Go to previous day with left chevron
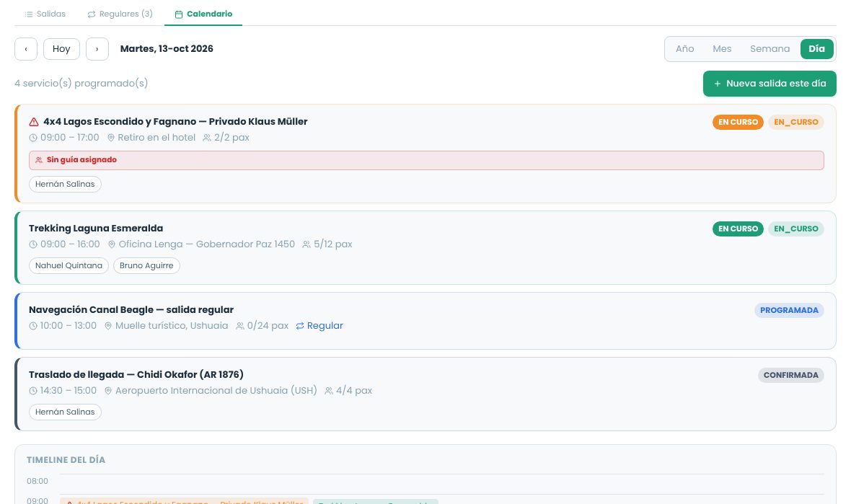The height and width of the screenshot is (504, 851). 26,49
